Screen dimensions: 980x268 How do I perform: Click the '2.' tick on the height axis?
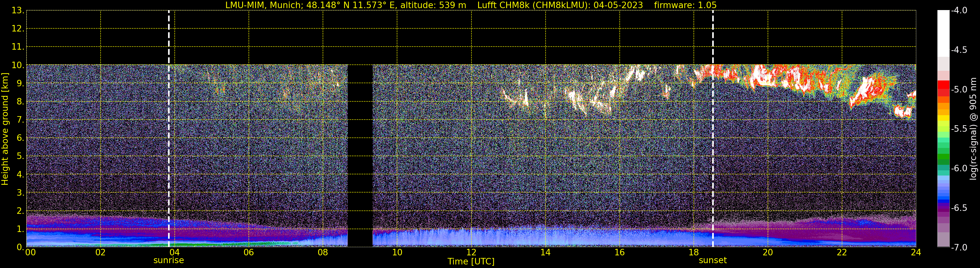tap(20, 211)
